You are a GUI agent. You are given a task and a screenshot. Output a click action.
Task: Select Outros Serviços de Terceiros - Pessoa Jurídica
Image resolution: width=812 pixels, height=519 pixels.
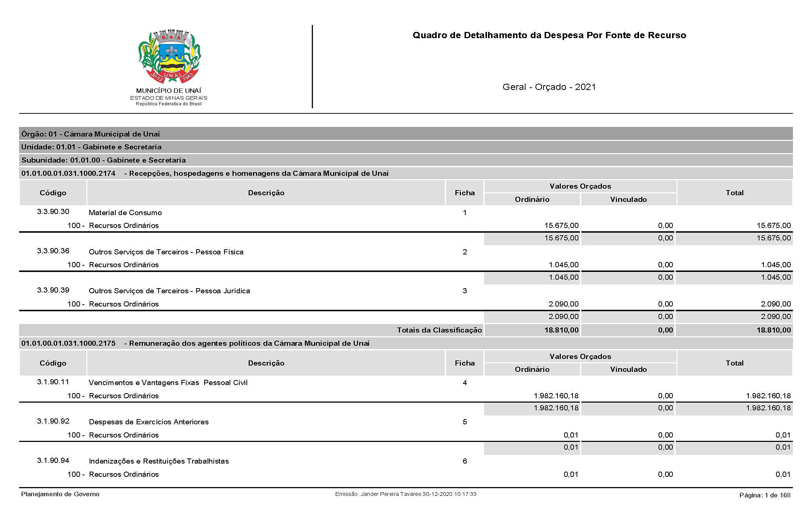pos(169,291)
